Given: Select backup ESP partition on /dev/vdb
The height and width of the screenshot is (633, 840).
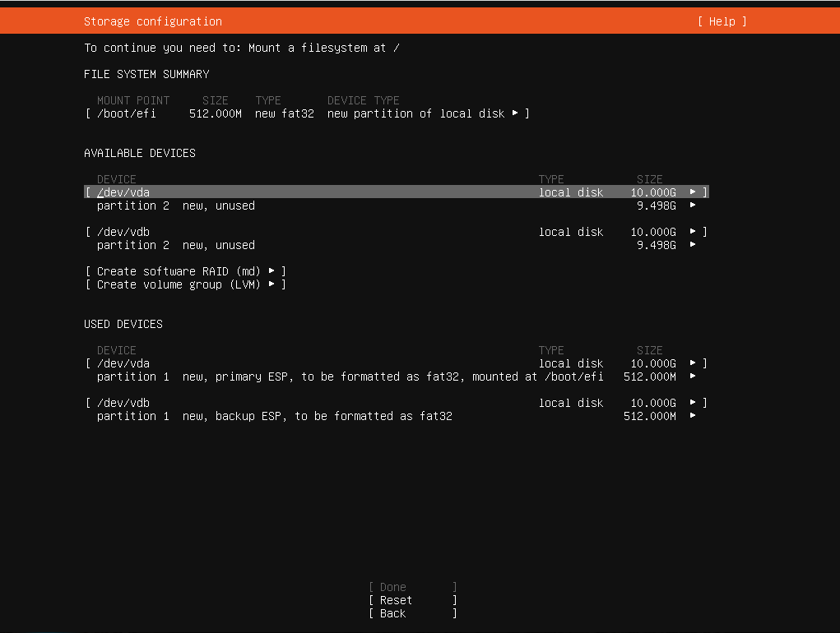Looking at the screenshot, I should [274, 416].
